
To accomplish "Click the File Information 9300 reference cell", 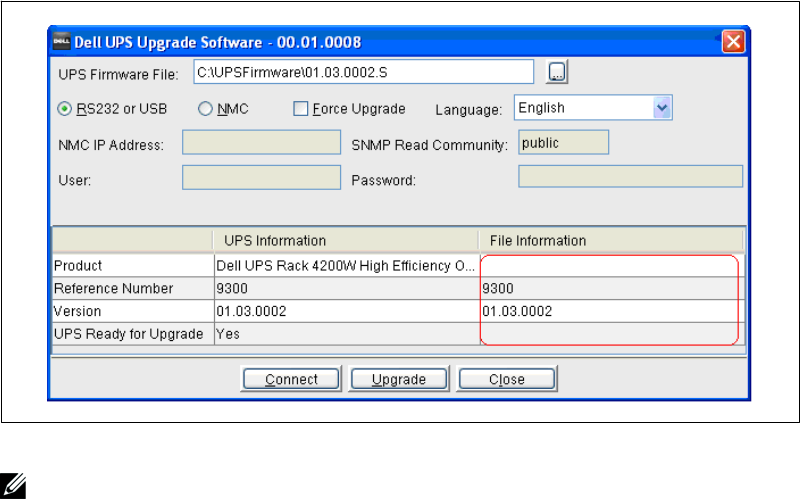I will pos(612,288).
